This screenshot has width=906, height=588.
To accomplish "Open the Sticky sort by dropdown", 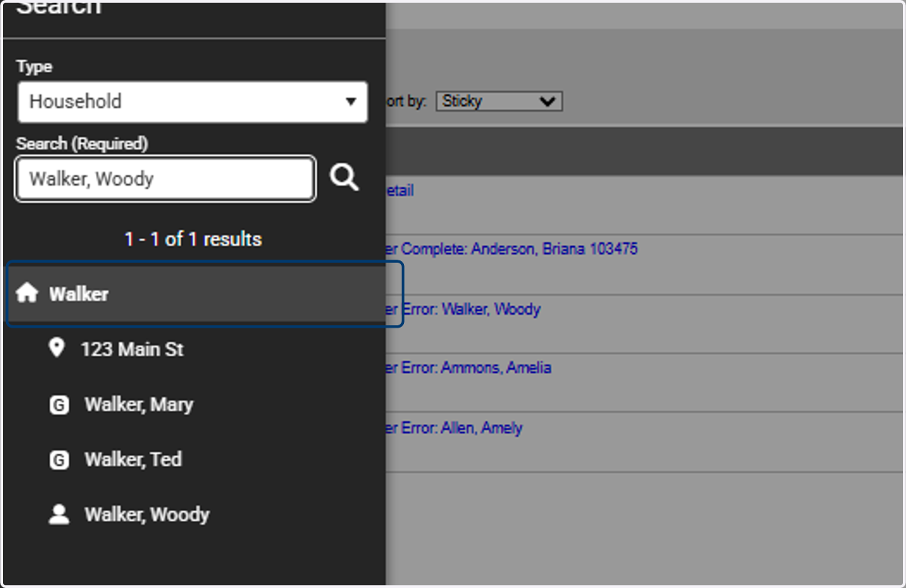I will [x=499, y=101].
